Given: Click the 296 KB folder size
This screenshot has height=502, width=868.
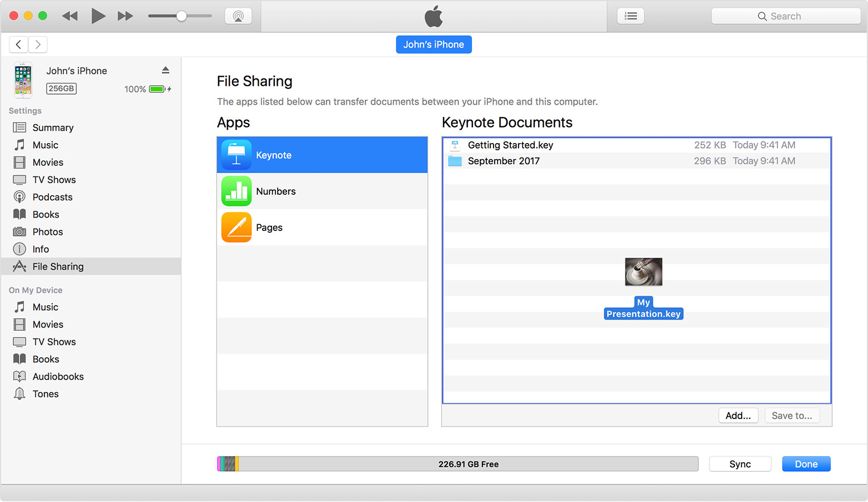Looking at the screenshot, I should pos(710,161).
